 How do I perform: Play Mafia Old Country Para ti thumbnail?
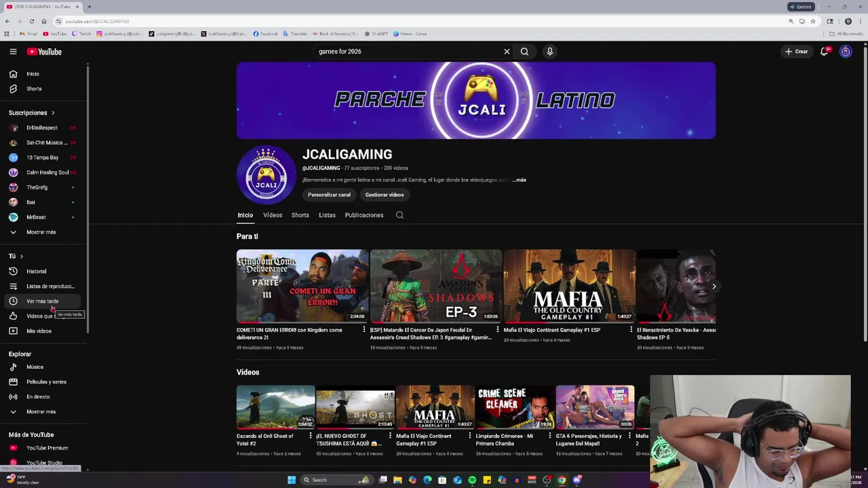570,286
